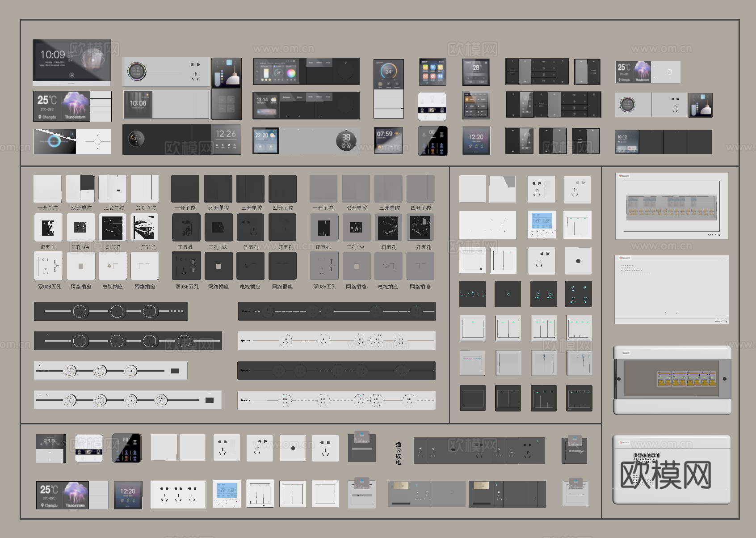This screenshot has width=756, height=538.
Task: Open the distribution box showing a full breaker row
Action: 672,206
